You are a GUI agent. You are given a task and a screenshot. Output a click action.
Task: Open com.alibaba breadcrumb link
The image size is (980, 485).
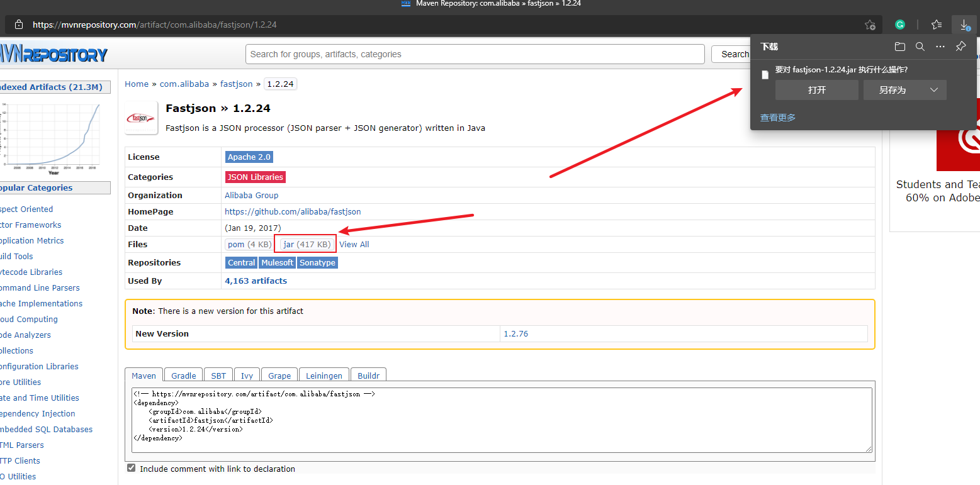pyautogui.click(x=184, y=84)
